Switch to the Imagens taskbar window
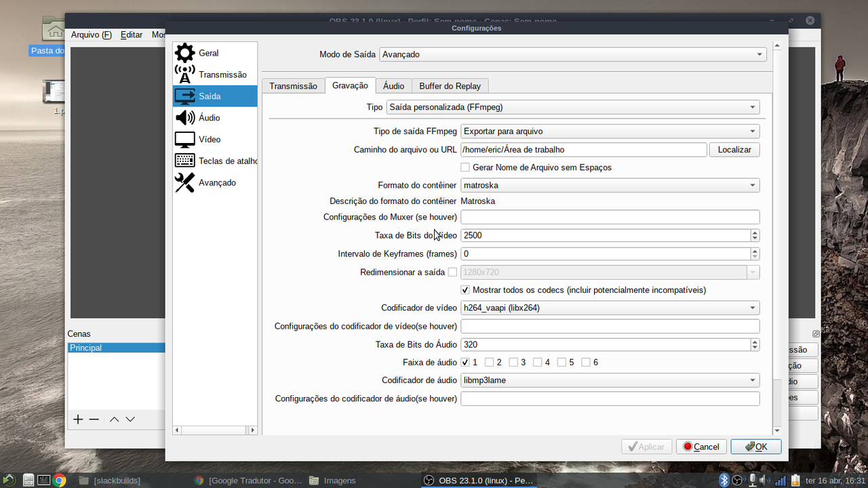 [332, 481]
